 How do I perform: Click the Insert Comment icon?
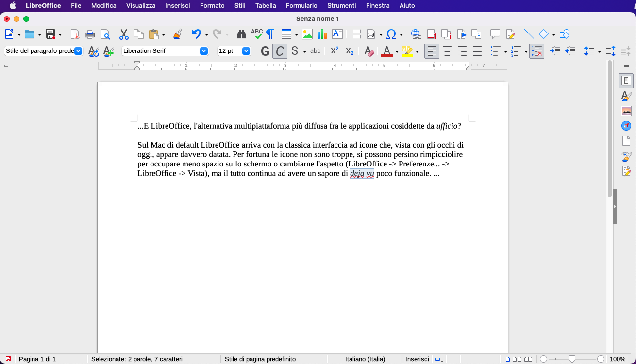[495, 34]
